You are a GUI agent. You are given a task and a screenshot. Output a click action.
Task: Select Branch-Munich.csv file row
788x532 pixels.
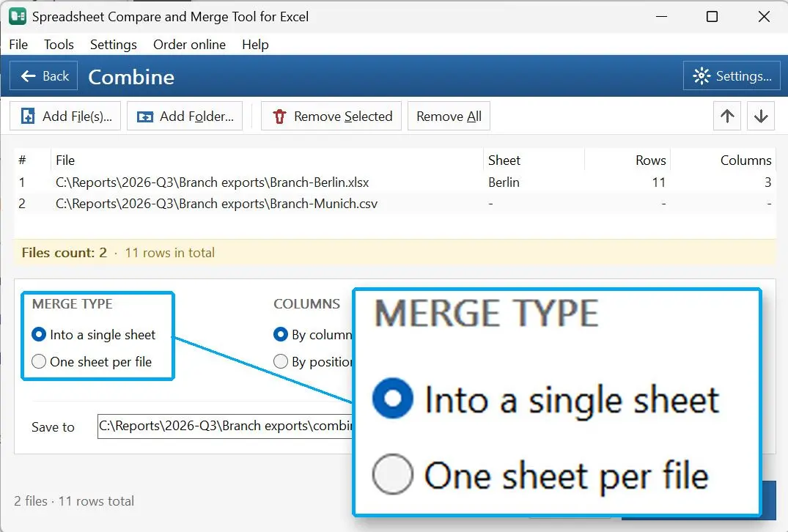(x=395, y=204)
